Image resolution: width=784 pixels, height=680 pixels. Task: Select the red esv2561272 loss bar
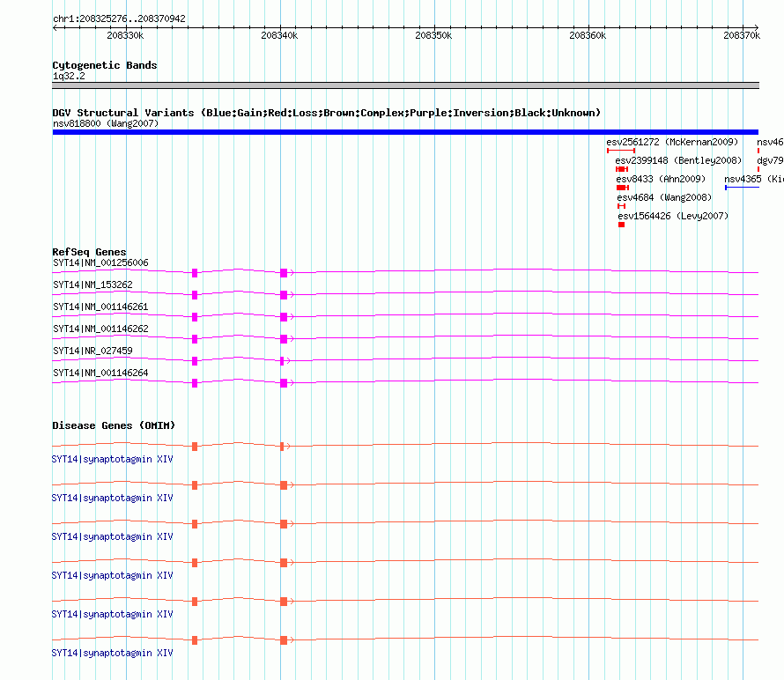(621, 151)
